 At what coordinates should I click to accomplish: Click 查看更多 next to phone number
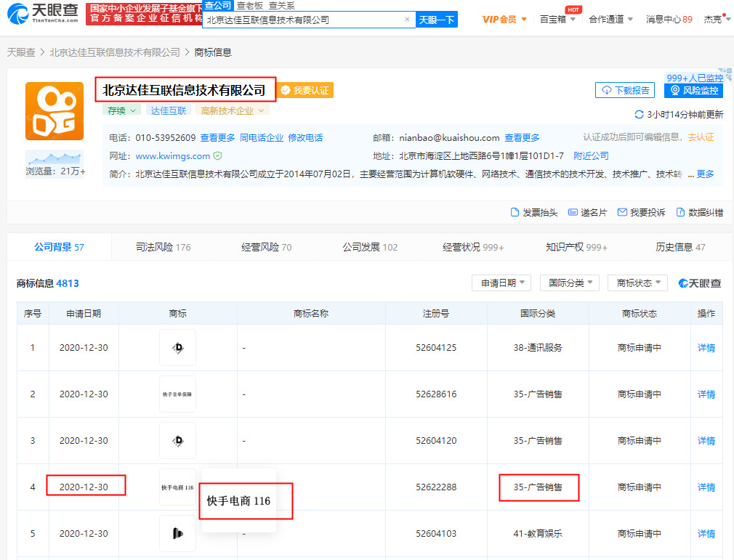218,137
